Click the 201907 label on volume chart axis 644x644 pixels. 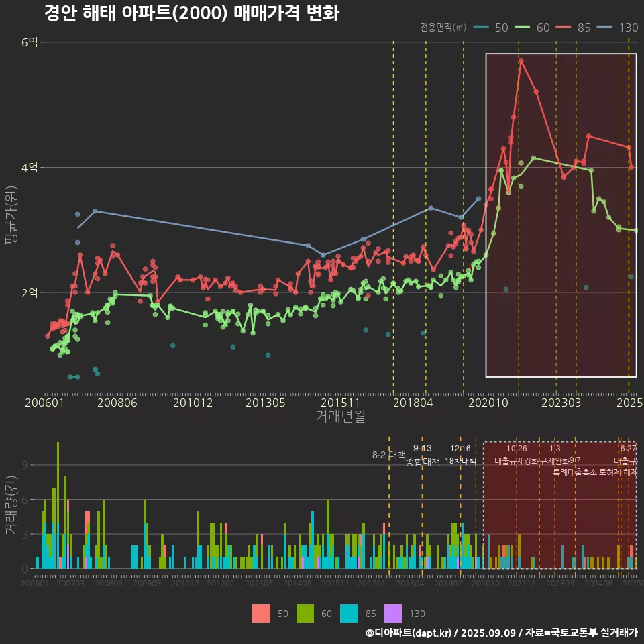tap(448, 583)
